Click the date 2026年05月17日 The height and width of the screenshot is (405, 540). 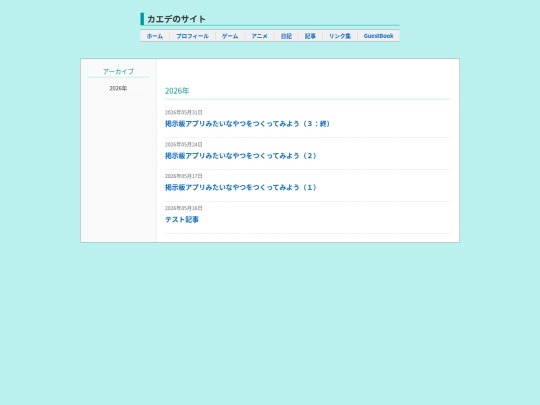click(184, 176)
